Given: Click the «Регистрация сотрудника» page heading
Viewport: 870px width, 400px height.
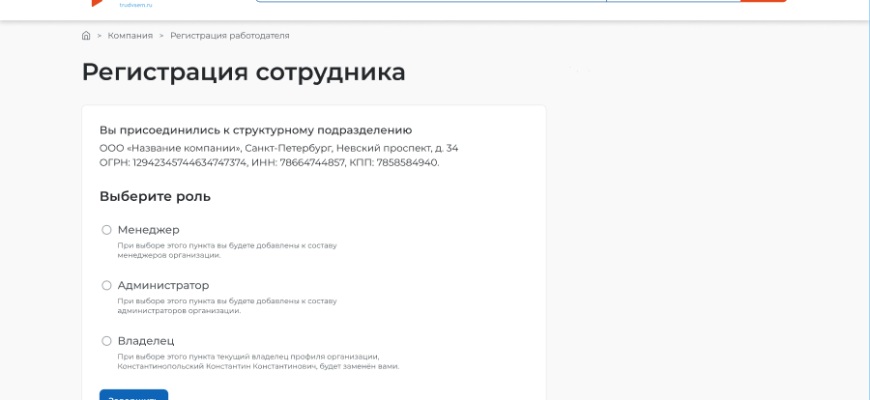Looking at the screenshot, I should pos(243,72).
